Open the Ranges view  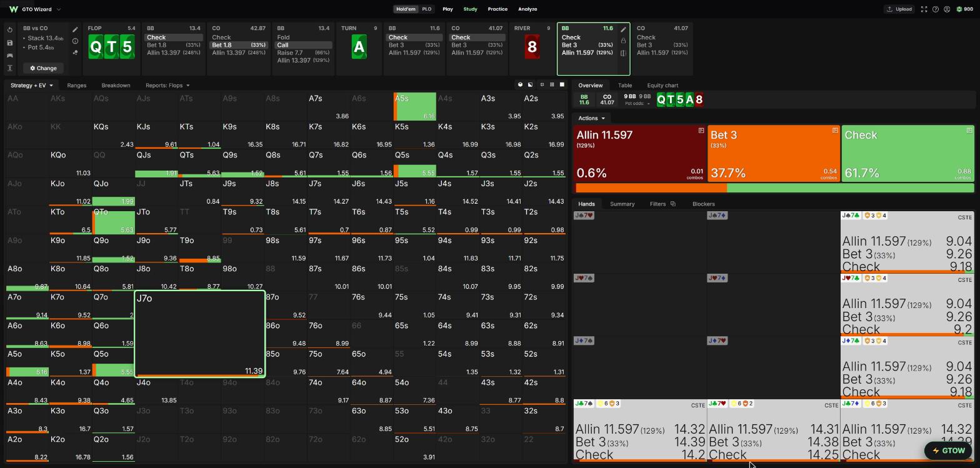click(x=77, y=86)
